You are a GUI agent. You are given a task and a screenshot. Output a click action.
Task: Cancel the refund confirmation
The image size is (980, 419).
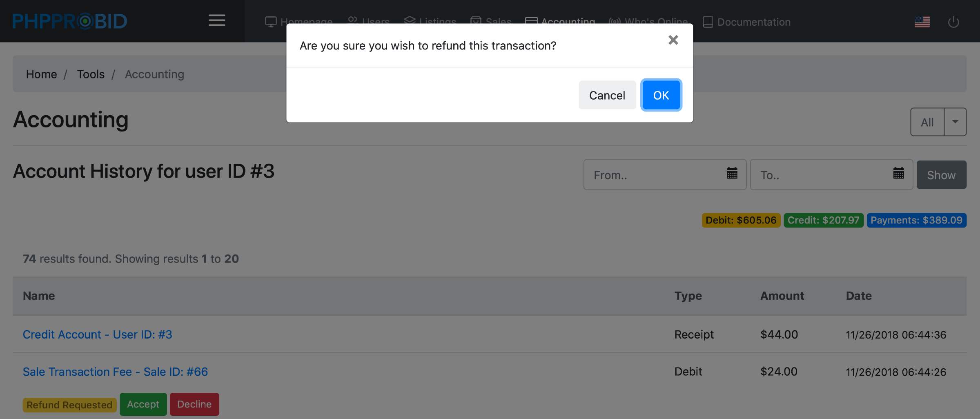607,95
